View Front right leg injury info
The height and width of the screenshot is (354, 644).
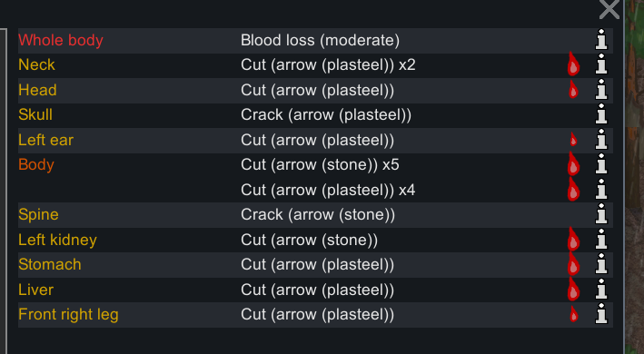coord(601,314)
